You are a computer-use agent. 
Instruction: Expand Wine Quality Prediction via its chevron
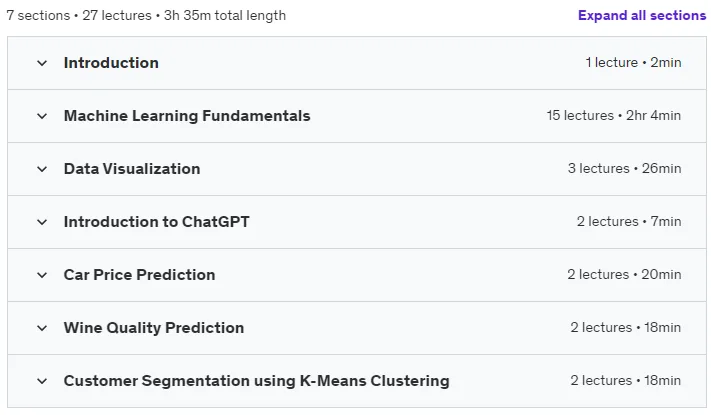[42, 328]
